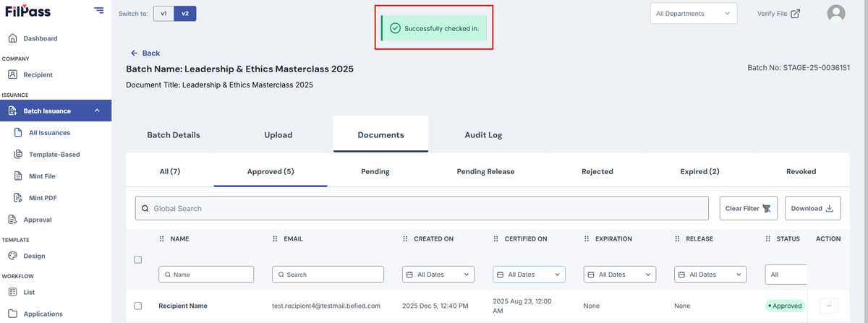The image size is (868, 323).
Task: Go back using the Back link
Action: click(x=145, y=53)
